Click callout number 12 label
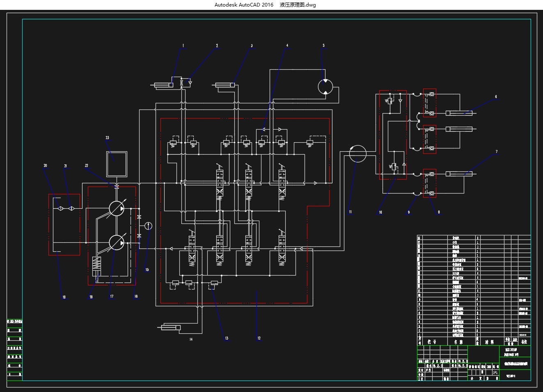Image resolution: width=543 pixels, height=392 pixels. 259,338
